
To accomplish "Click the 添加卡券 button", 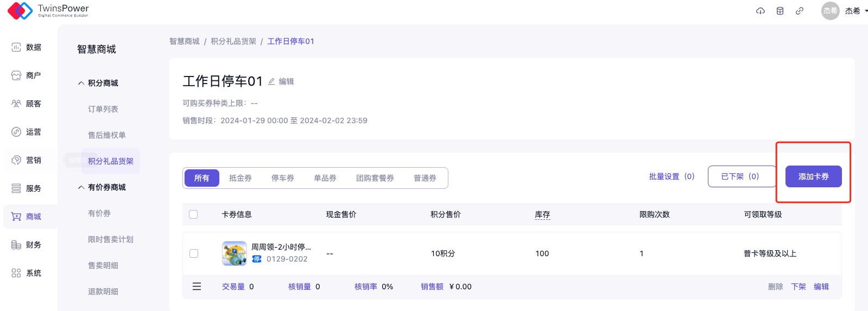I will coord(813,176).
